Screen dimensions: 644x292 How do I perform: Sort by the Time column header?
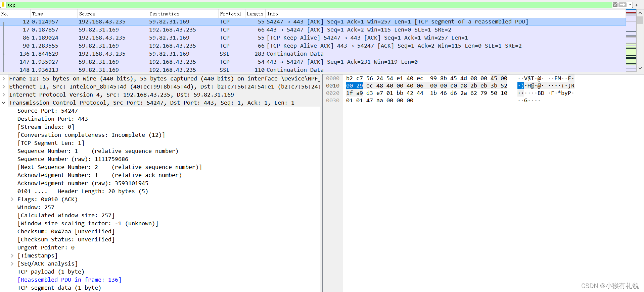pyautogui.click(x=54, y=14)
